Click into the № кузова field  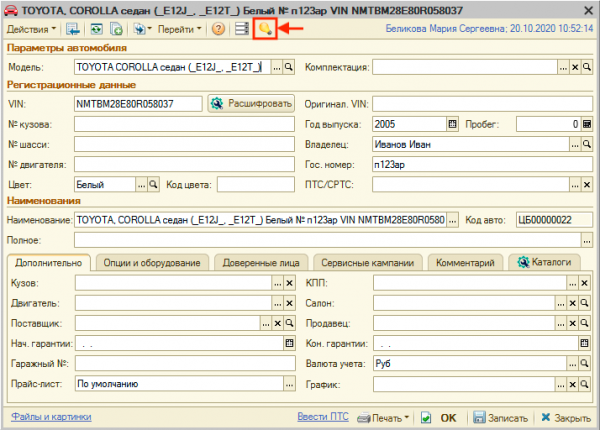pyautogui.click(x=184, y=124)
